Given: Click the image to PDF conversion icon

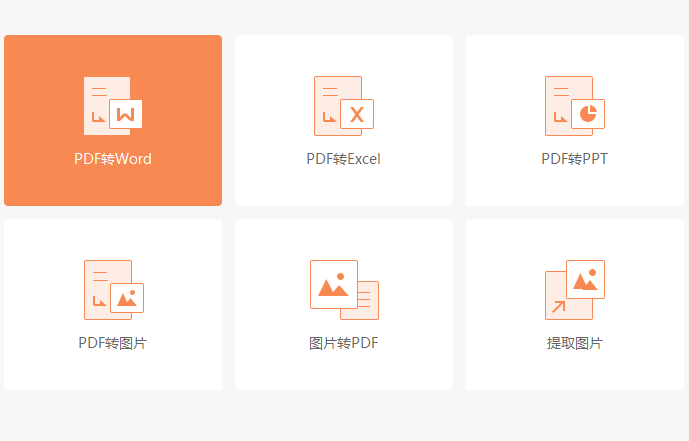Looking at the screenshot, I should coord(344,290).
